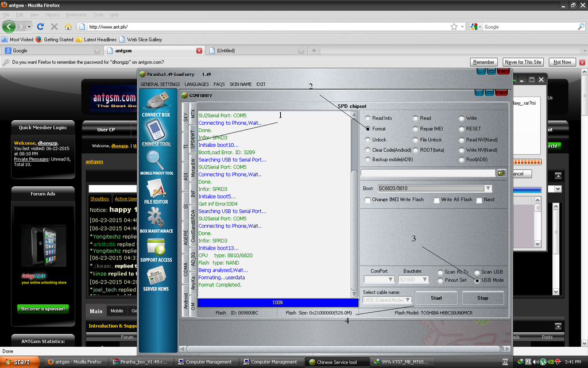Image resolution: width=588 pixels, height=368 pixels.
Task: Enable Change IMEI Write Flash checkbox
Action: click(367, 200)
